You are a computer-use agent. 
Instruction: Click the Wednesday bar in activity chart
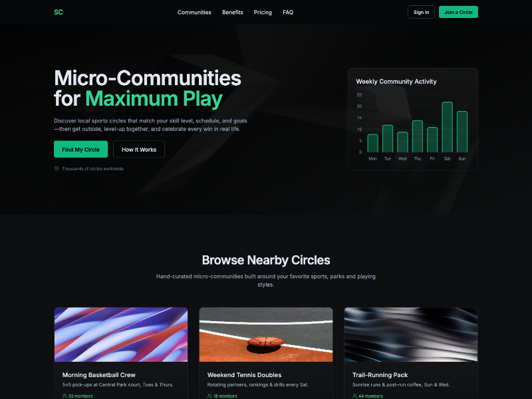(402, 142)
